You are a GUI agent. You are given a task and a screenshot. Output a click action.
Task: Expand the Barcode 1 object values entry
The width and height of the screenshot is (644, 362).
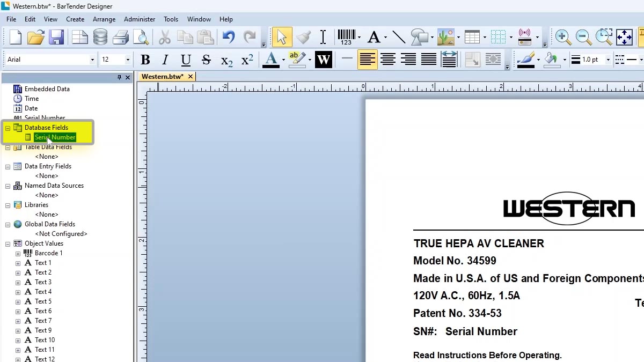17,253
